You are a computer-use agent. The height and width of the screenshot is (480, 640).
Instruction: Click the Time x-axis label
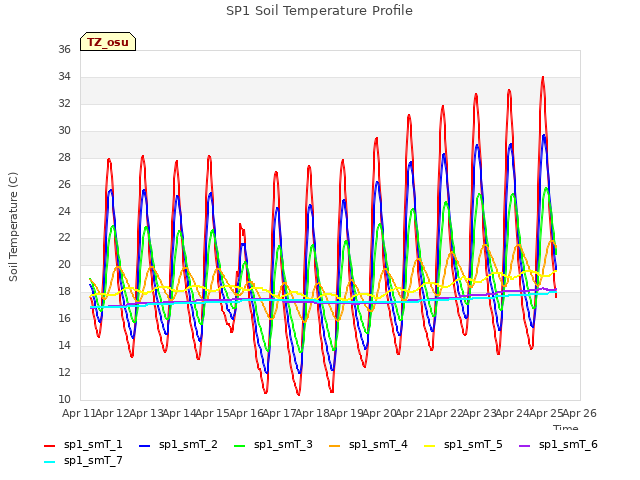tap(566, 427)
